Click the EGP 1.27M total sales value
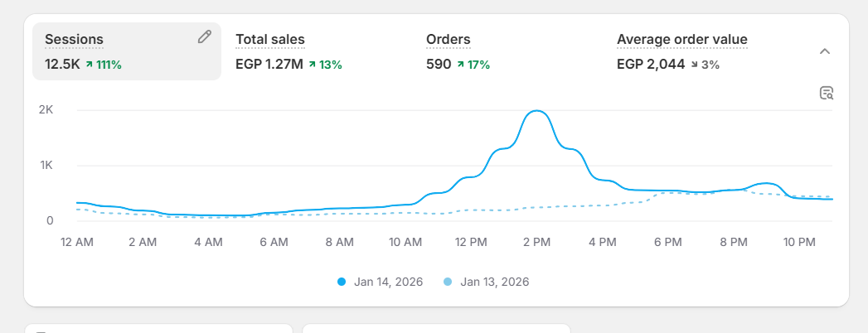The width and height of the screenshot is (868, 333). click(269, 64)
